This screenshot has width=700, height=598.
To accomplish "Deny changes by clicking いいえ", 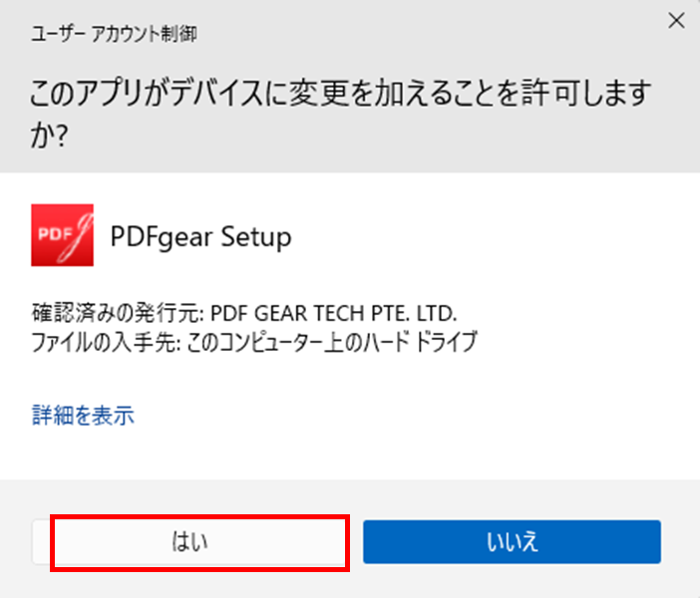I will tap(512, 542).
